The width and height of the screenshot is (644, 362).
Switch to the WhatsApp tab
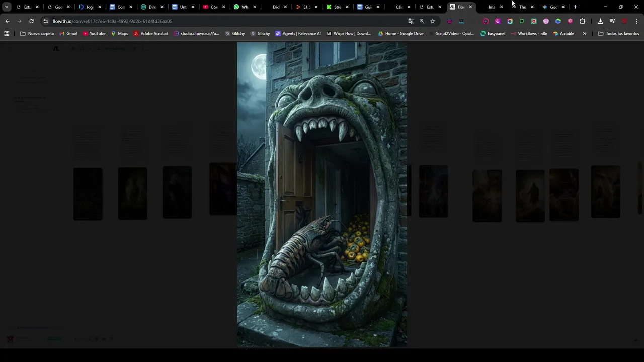(x=242, y=7)
